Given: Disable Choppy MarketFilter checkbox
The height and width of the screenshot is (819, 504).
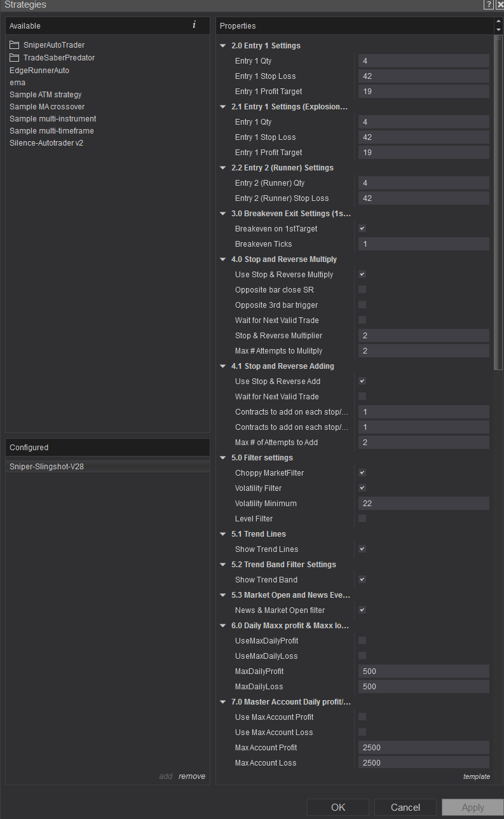Looking at the screenshot, I should 362,473.
